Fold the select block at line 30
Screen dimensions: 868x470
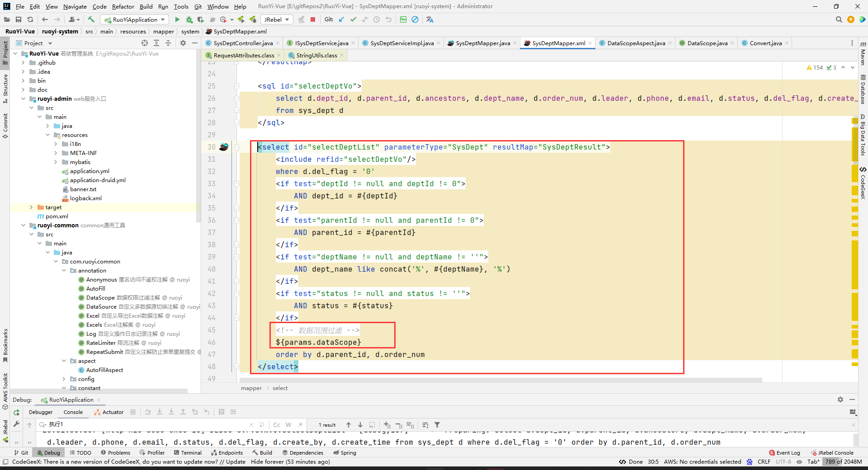pos(236,147)
